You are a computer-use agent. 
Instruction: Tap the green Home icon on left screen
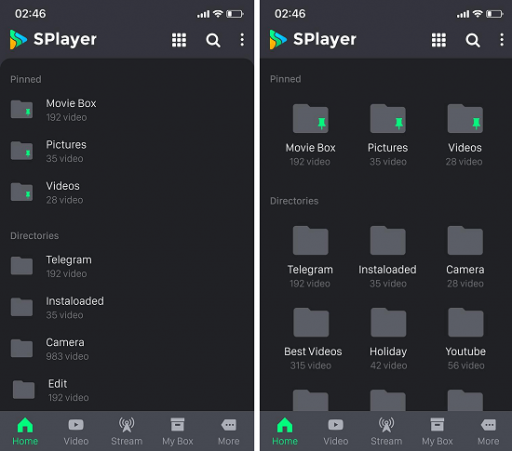tap(25, 425)
